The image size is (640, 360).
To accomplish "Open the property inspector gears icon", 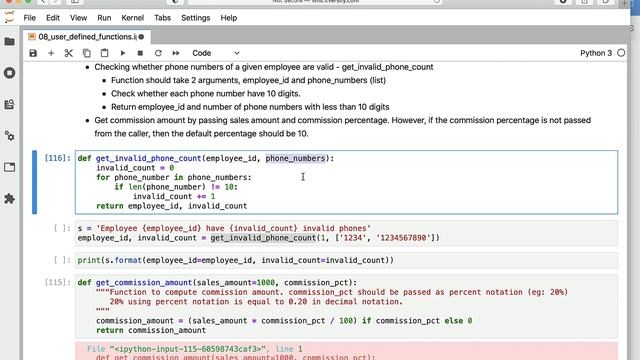I will pos(9,136).
